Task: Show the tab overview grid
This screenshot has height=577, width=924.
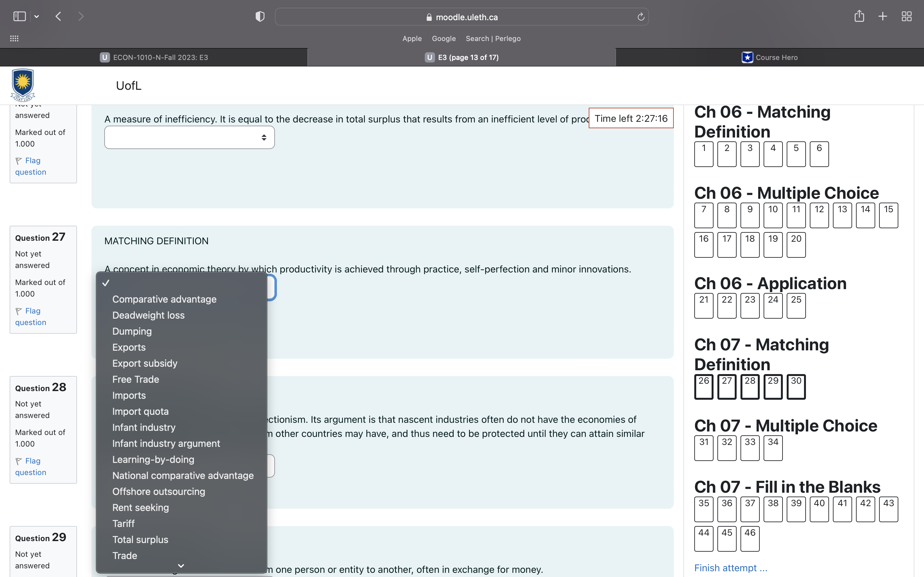Action: click(907, 16)
